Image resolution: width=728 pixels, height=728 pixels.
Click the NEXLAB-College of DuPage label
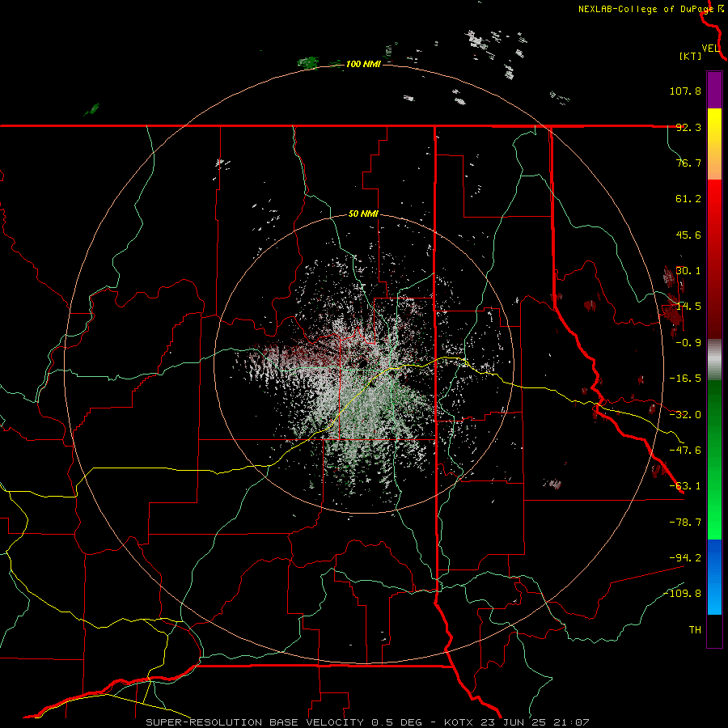point(645,9)
